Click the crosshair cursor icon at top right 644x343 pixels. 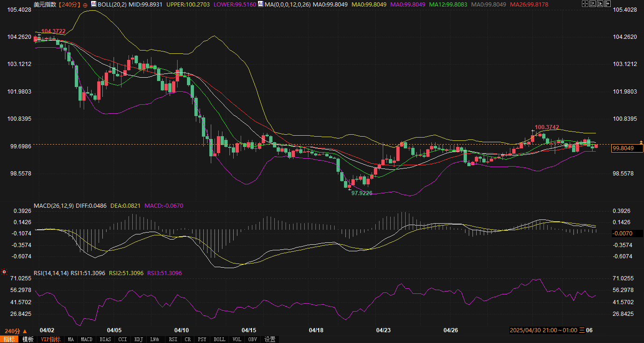585,4
